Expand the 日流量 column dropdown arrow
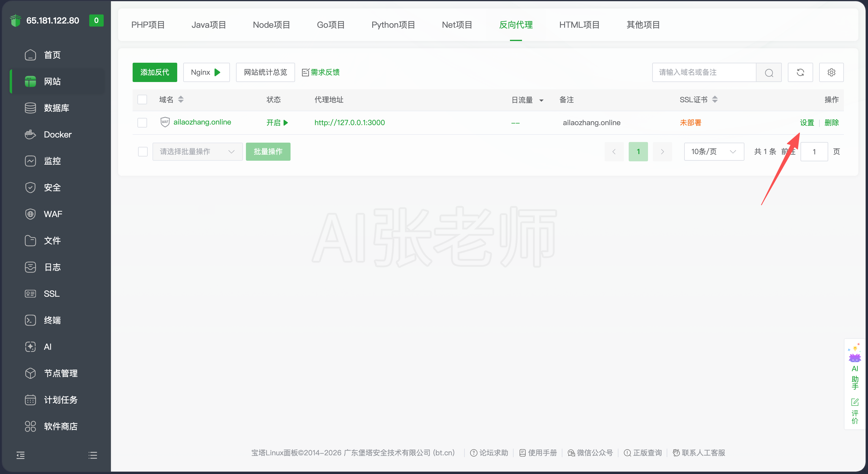 541,100
